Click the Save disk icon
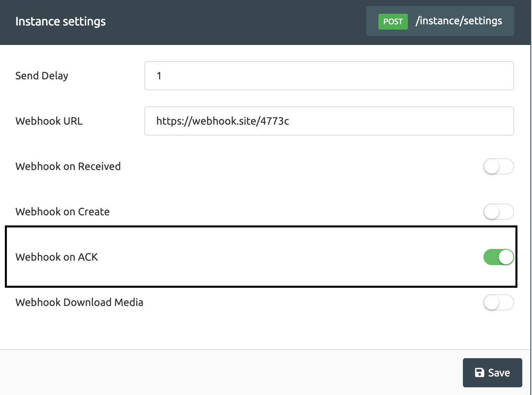 click(x=479, y=372)
